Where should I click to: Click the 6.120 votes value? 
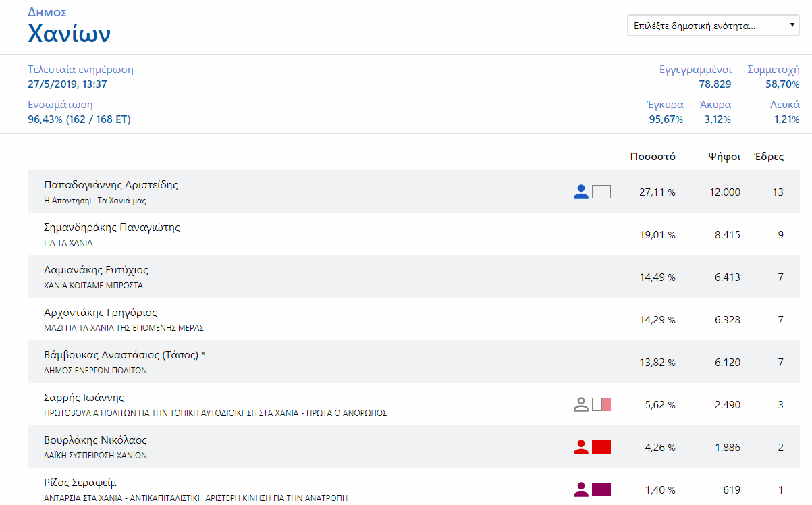tap(728, 363)
